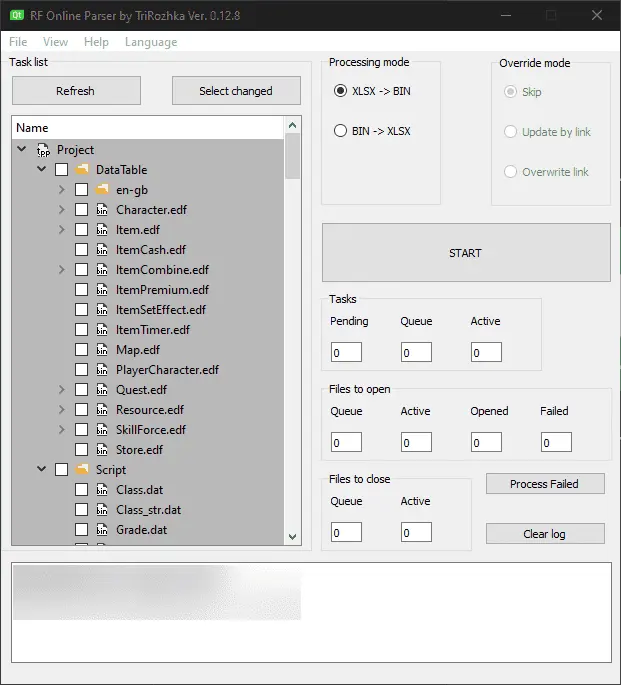
Task: Click the Project file icon in tree
Action: (43, 150)
